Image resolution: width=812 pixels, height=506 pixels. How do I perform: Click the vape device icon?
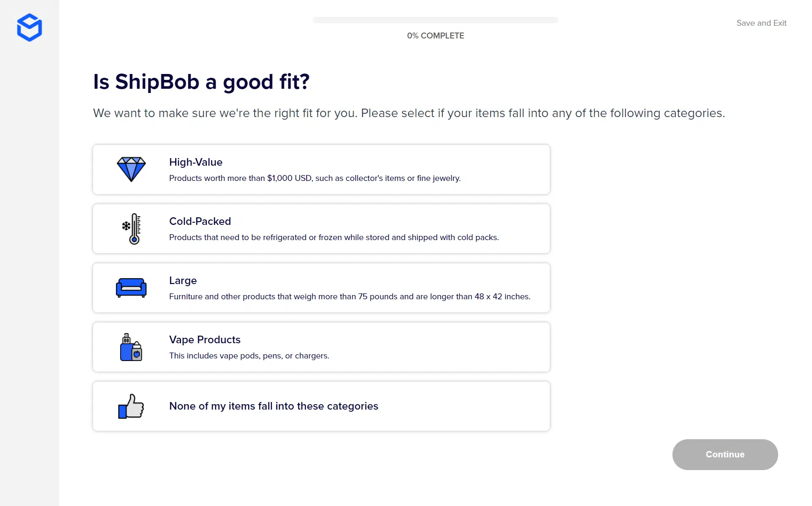click(x=131, y=347)
